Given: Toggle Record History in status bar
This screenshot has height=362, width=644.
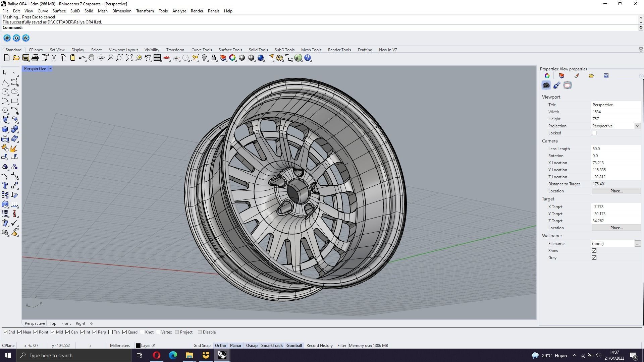Looking at the screenshot, I should coord(319,346).
